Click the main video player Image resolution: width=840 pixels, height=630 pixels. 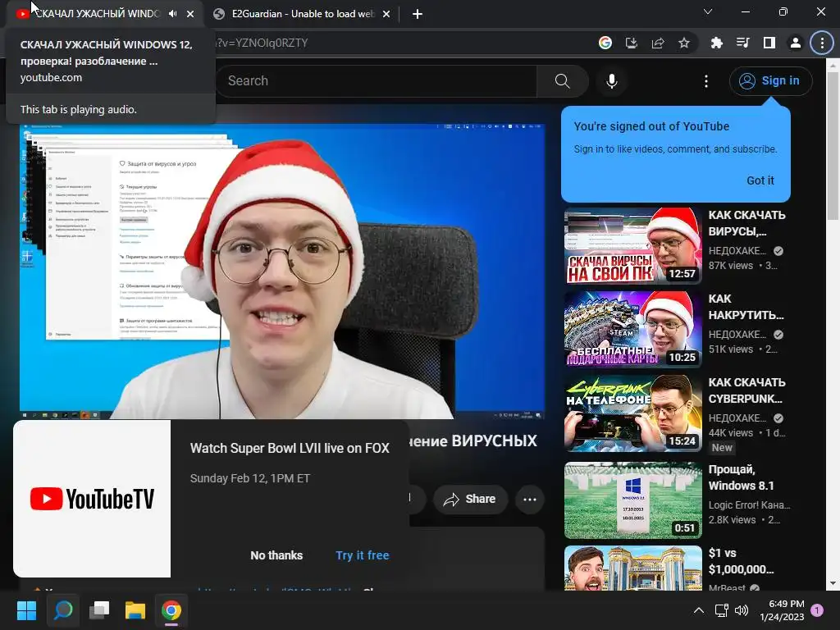pyautogui.click(x=282, y=271)
